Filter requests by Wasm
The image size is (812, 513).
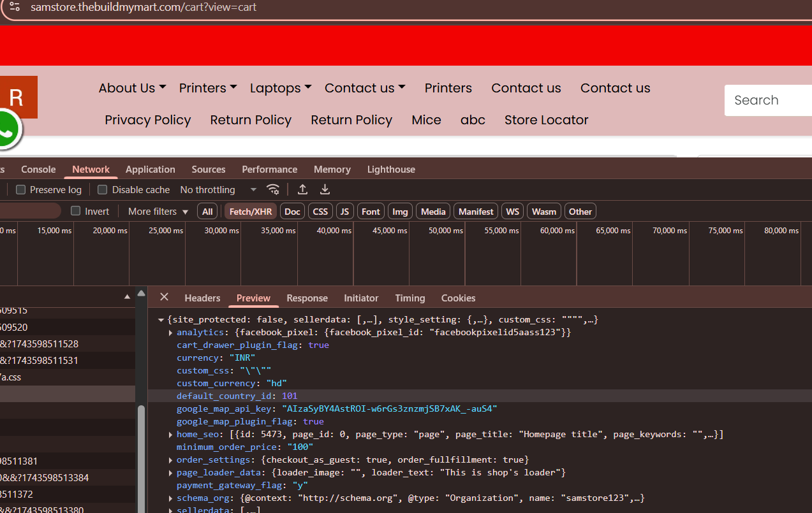click(x=544, y=212)
